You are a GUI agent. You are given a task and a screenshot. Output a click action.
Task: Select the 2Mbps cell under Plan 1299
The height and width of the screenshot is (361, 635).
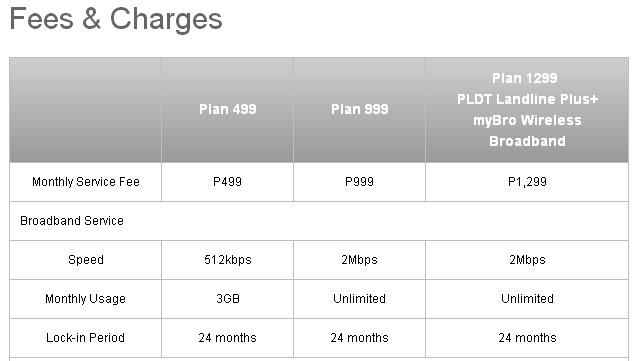pos(527,260)
